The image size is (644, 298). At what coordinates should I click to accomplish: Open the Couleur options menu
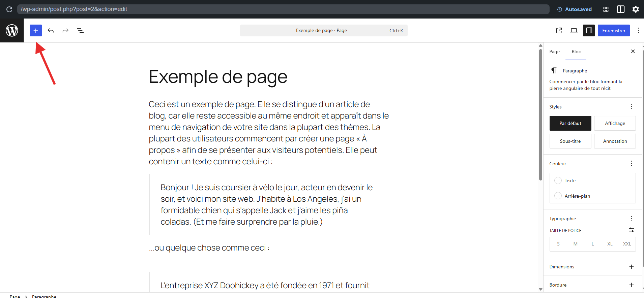(632, 164)
